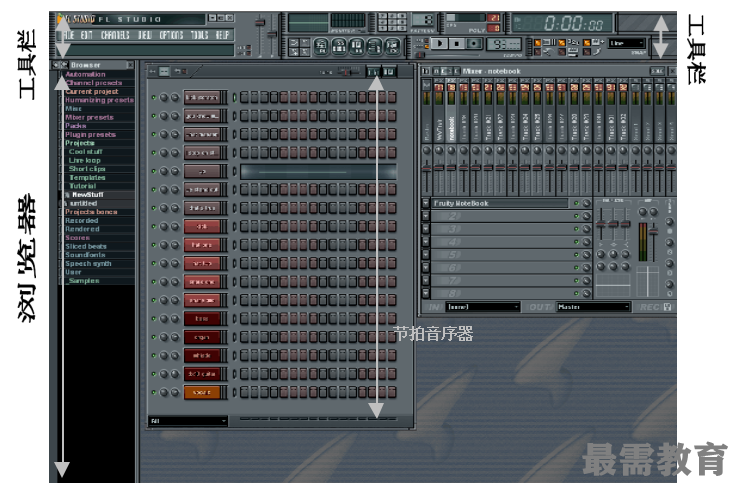Arm recording with the record button
Viewport: 734px width, 499px height.
474,44
